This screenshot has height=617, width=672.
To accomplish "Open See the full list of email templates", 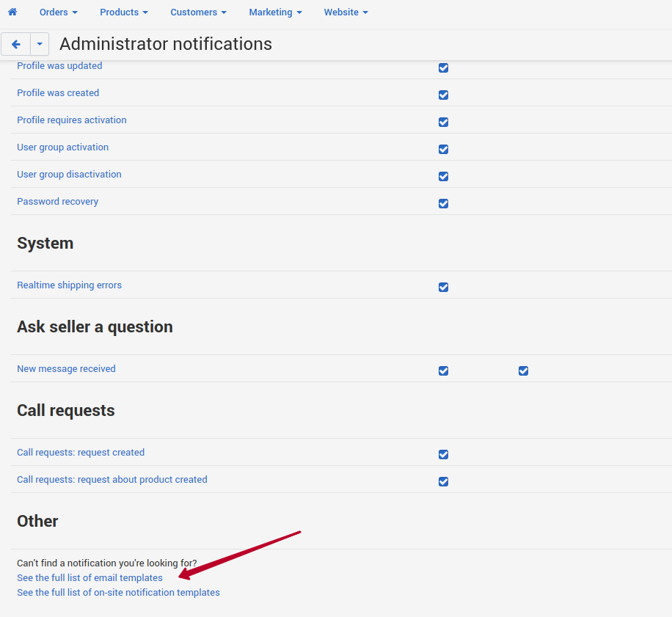I will point(90,577).
